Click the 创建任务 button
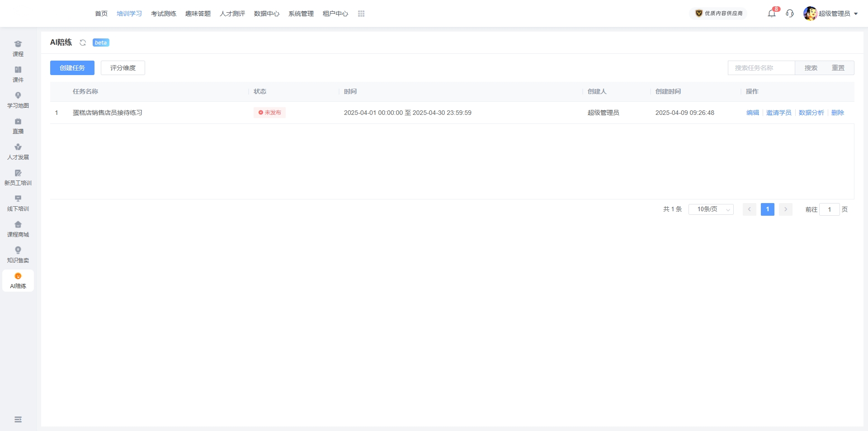868x431 pixels. point(72,68)
